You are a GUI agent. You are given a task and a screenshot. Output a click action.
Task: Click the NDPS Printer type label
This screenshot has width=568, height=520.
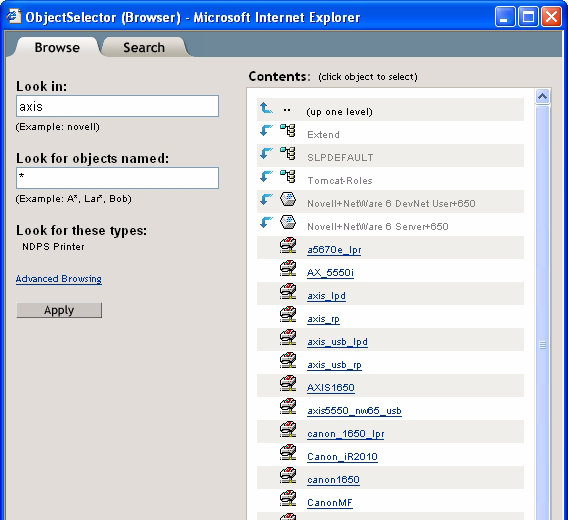(53, 247)
